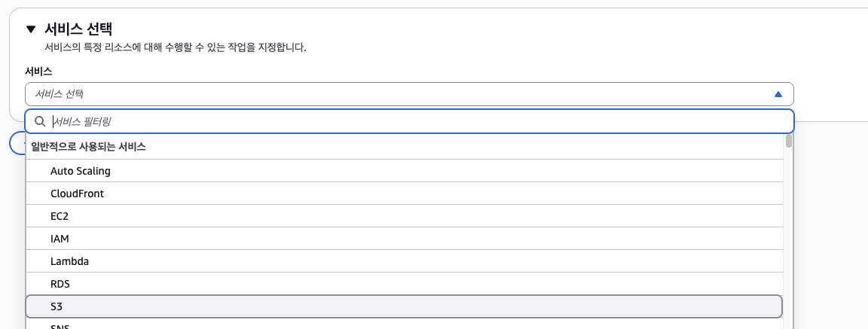Pick EC2 in the services list
The image size is (868, 329).
point(60,216)
